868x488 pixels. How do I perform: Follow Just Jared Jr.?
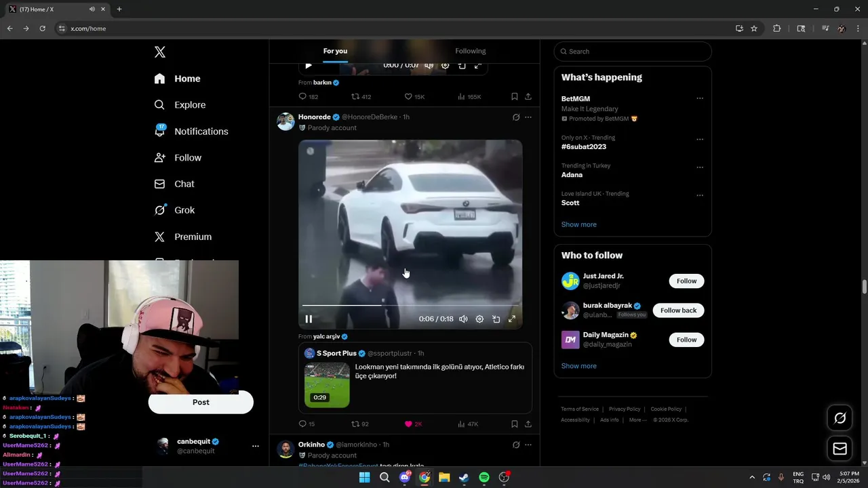coord(686,281)
